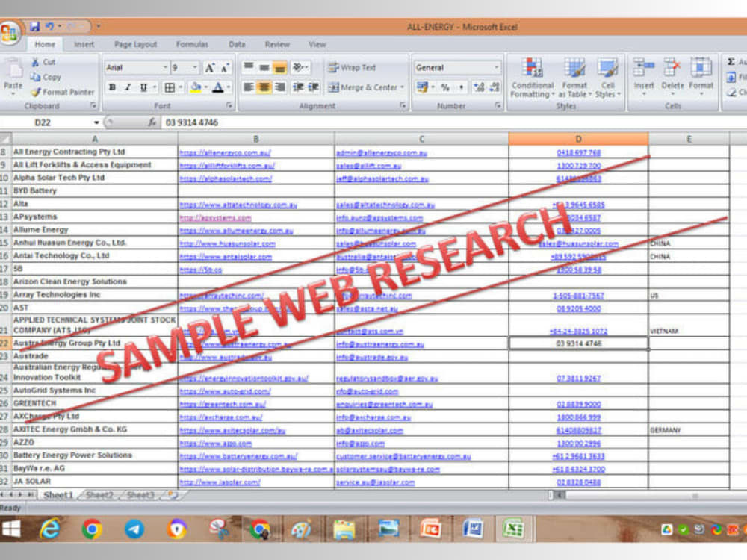Toggle italic formatting

[x=128, y=87]
